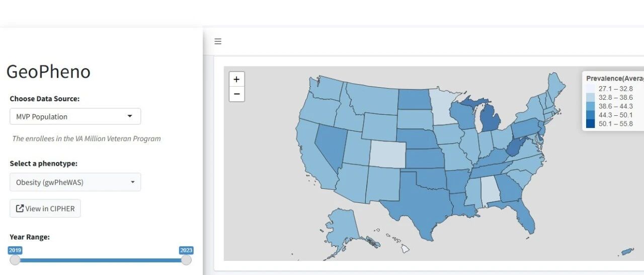The image size is (644, 275).
Task: Click the 27.1 – 32.8 legend color swatch
Action: click(x=591, y=88)
